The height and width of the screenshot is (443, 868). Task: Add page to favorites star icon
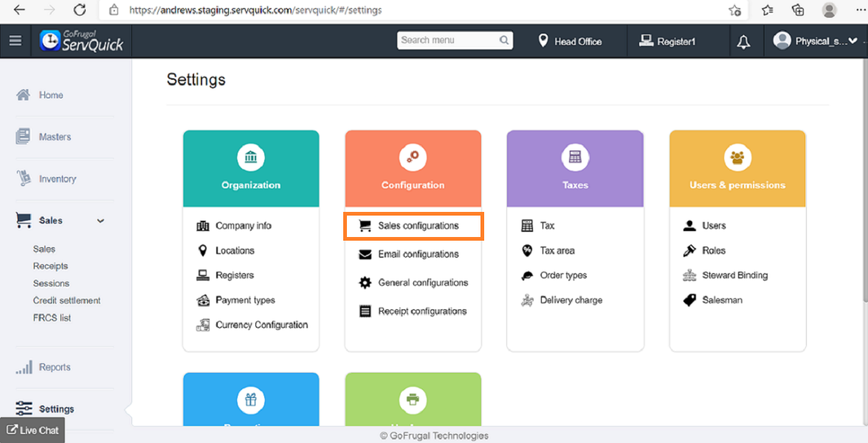tap(734, 10)
